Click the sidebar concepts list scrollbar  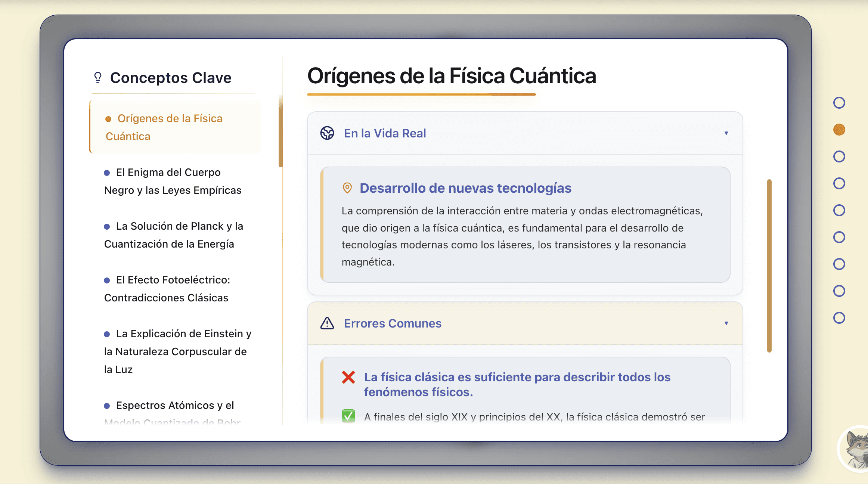[281, 131]
